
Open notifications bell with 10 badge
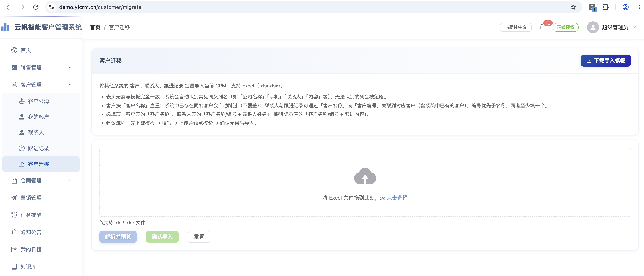tap(542, 27)
